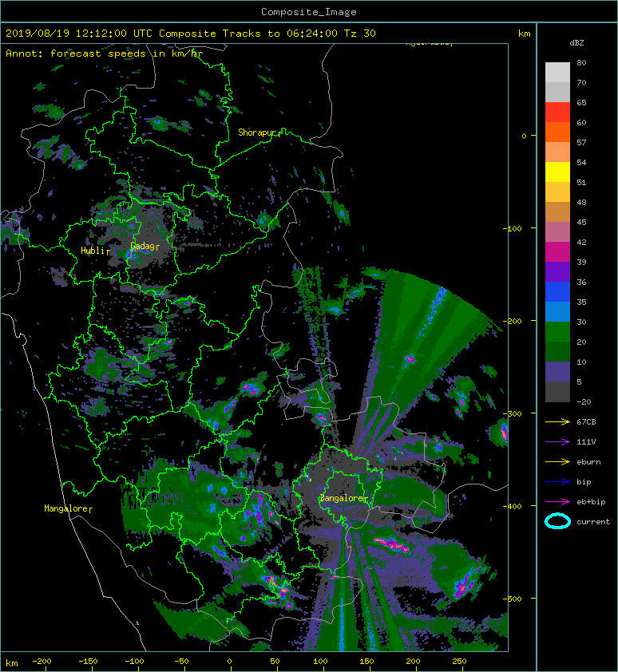The height and width of the screenshot is (672, 618).
Task: Click the dBZ legend heading
Action: [576, 43]
